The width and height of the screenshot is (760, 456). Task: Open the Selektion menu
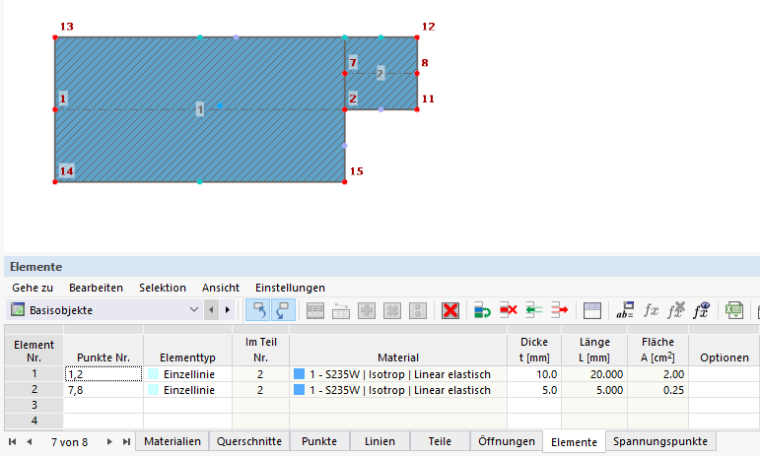coord(162,288)
